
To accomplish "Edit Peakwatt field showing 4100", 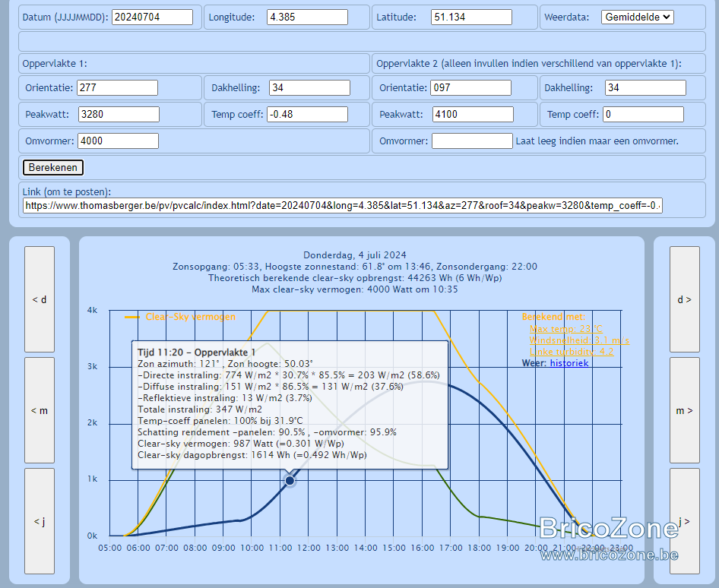I will pos(473,114).
